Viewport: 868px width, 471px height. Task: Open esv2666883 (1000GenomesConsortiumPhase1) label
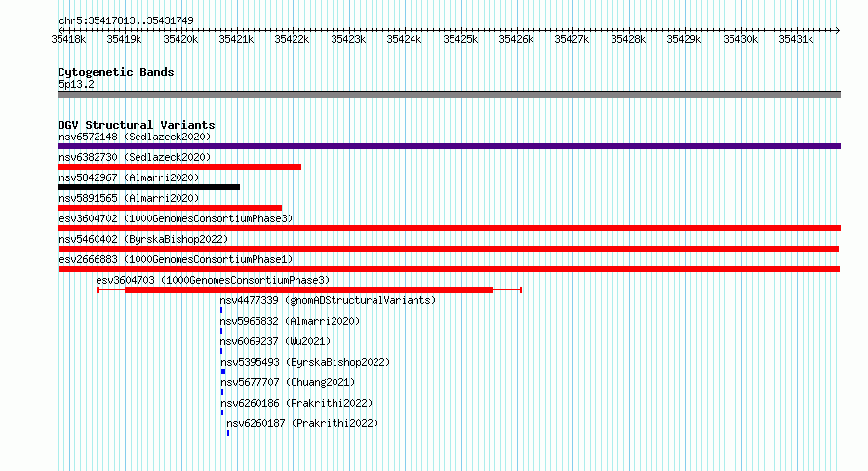click(176, 259)
